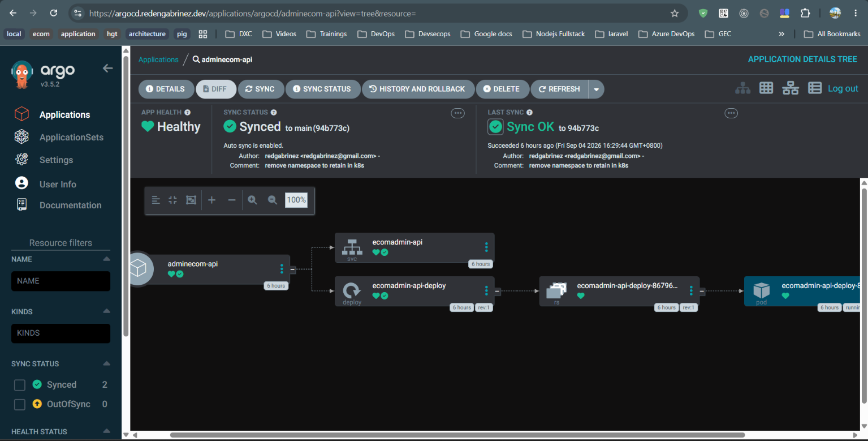Click the compact nodes alignment icon in graph toolbar
Image resolution: width=868 pixels, height=441 pixels.
(x=156, y=200)
